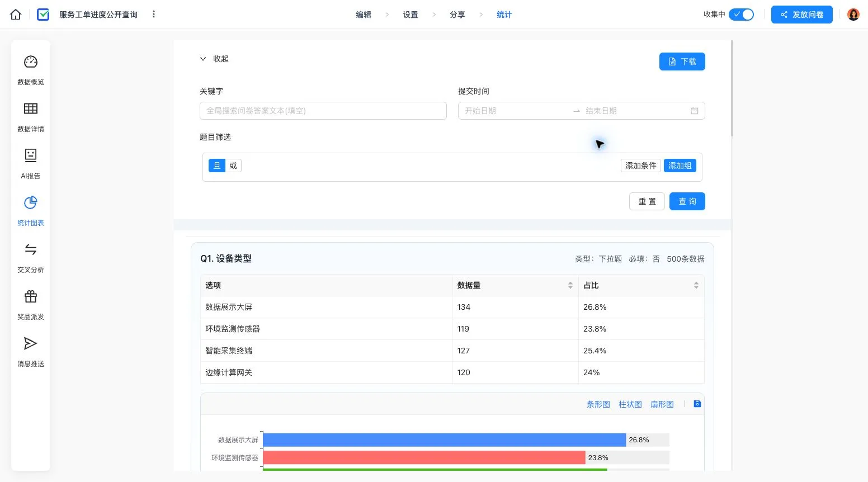Click the 23.8% table cell
868x482 pixels.
[641, 329]
